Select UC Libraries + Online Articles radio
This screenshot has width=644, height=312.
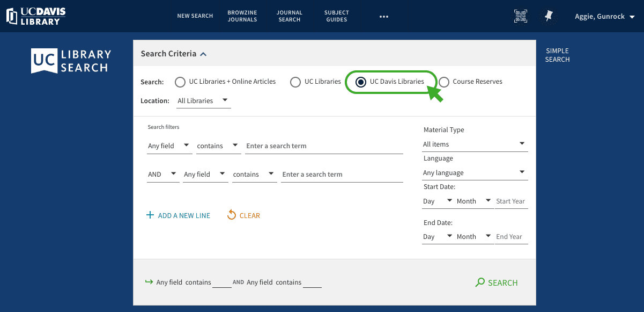click(x=180, y=82)
